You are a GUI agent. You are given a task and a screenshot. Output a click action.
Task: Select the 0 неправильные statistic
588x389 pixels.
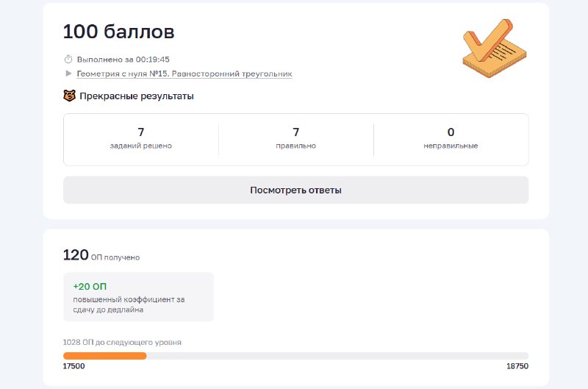click(451, 138)
